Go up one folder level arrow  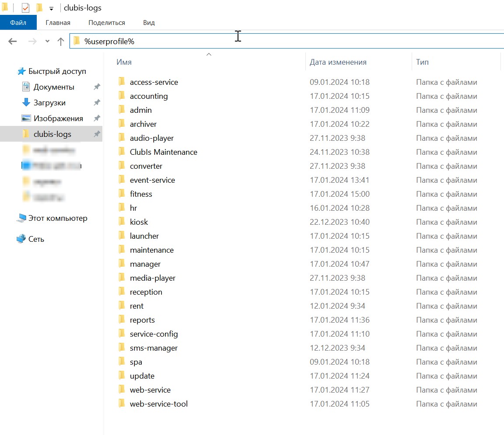pos(61,42)
